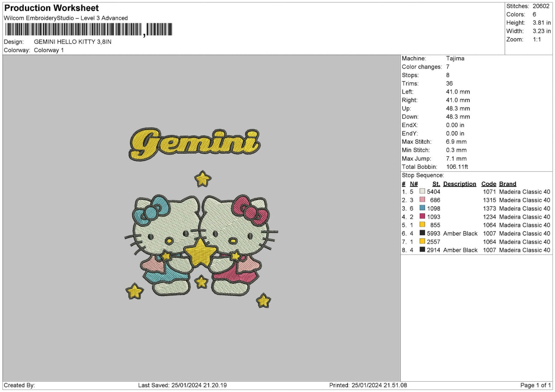This screenshot has height=392, width=555.
Task: Select design name GEMINI HELLO KITTY 3,8IN
Action: 73,42
